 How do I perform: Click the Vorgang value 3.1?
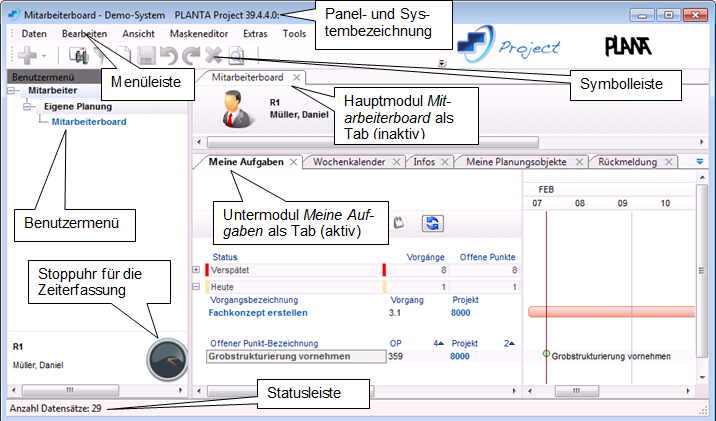tap(395, 313)
